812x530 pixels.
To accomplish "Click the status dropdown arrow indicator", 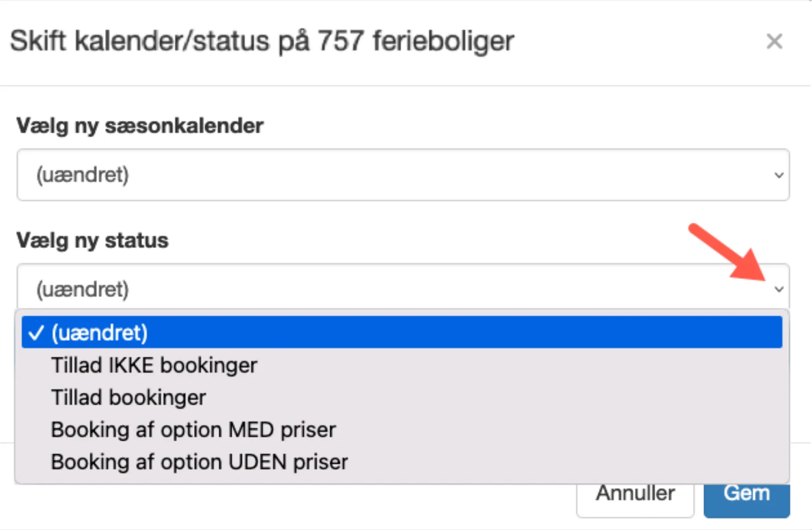I will (778, 289).
